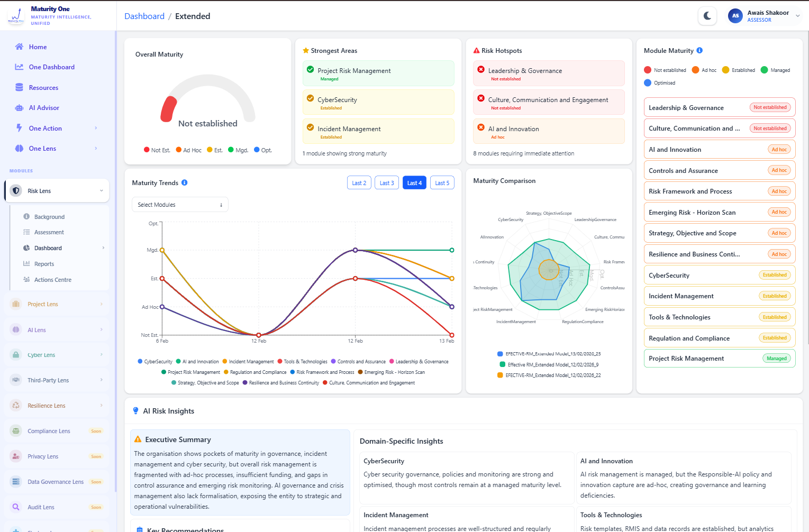The image size is (809, 532).
Task: Click the Resources database icon
Action: pos(19,87)
